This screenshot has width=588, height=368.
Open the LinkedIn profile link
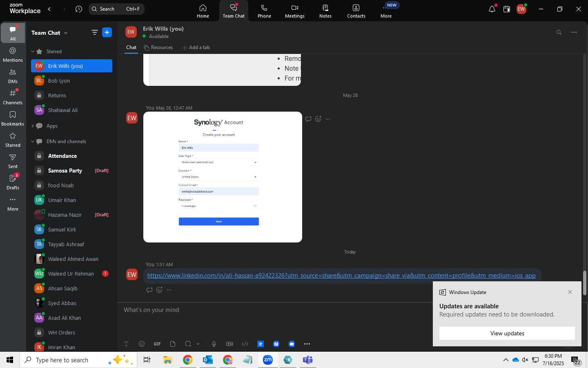341,276
